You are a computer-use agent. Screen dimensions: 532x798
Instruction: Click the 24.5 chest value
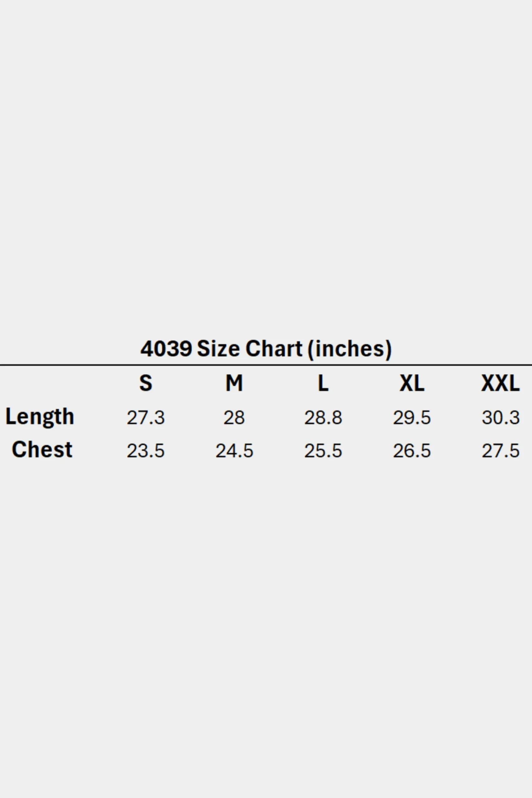(x=234, y=451)
